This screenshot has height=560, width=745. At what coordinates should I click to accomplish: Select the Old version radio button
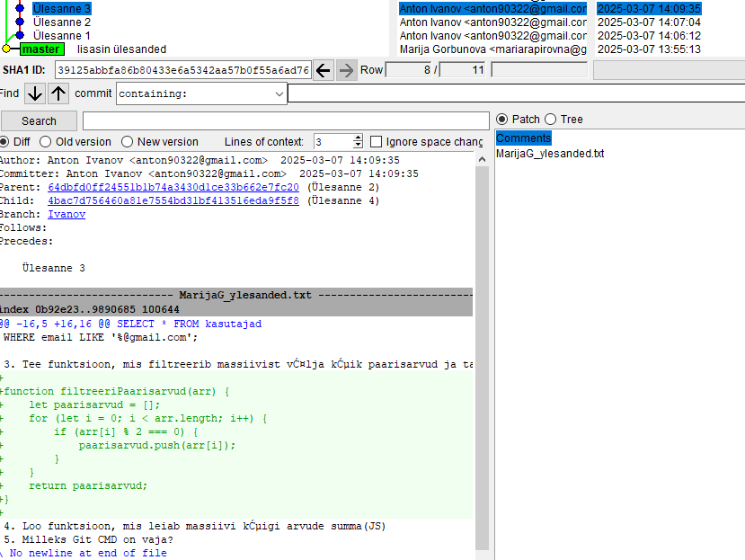click(x=46, y=142)
